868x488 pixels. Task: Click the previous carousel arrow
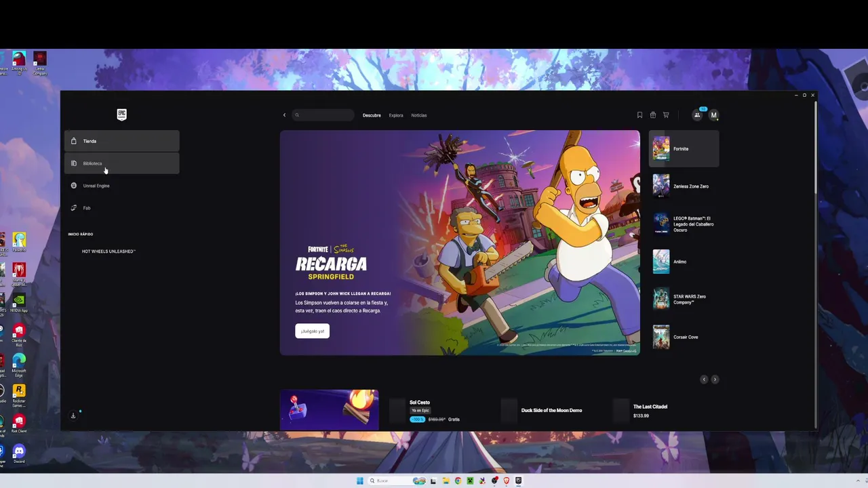(704, 380)
